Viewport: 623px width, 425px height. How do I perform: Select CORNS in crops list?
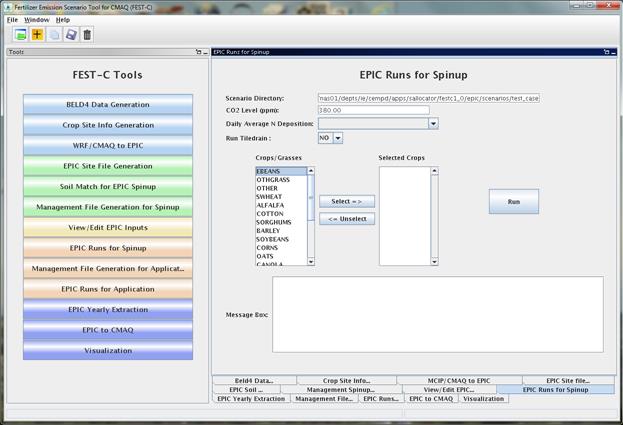click(x=281, y=248)
